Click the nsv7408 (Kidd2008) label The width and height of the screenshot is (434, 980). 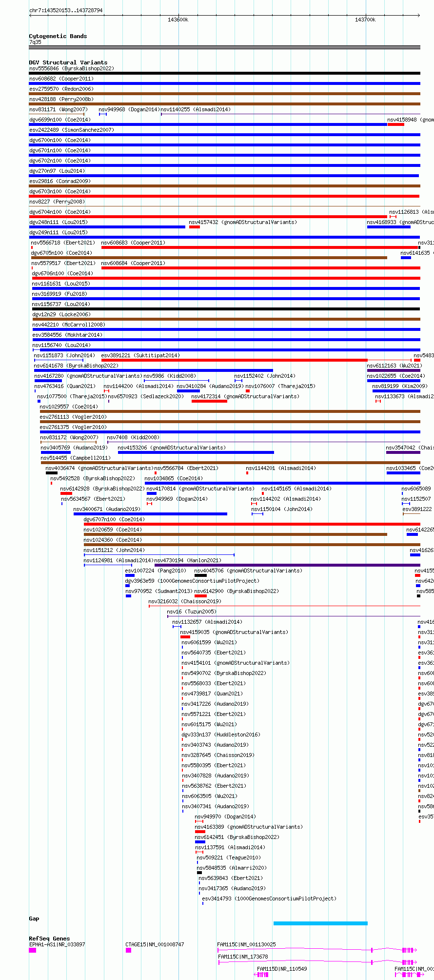click(133, 437)
